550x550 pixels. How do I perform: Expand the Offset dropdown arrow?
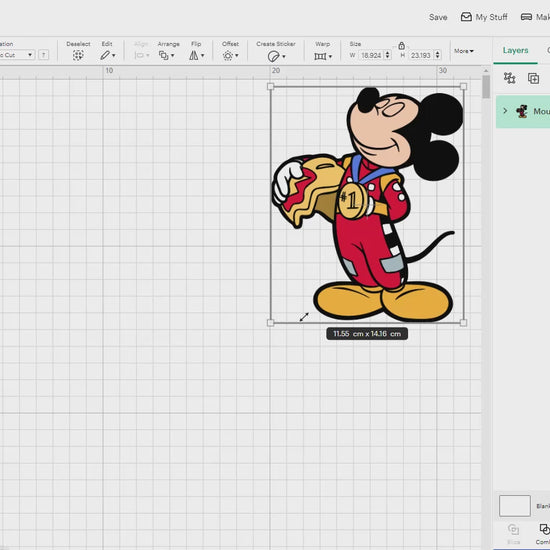(x=237, y=55)
